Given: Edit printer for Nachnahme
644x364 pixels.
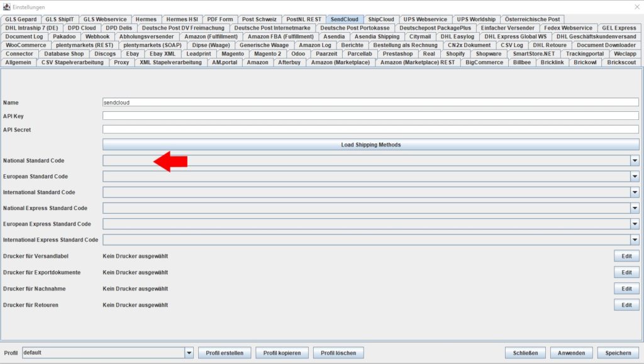Looking at the screenshot, I should point(626,289).
